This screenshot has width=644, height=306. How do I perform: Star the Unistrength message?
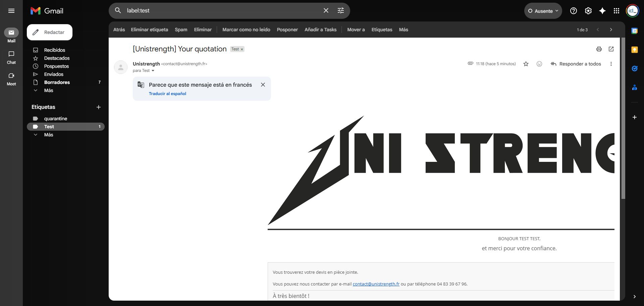[x=526, y=64]
